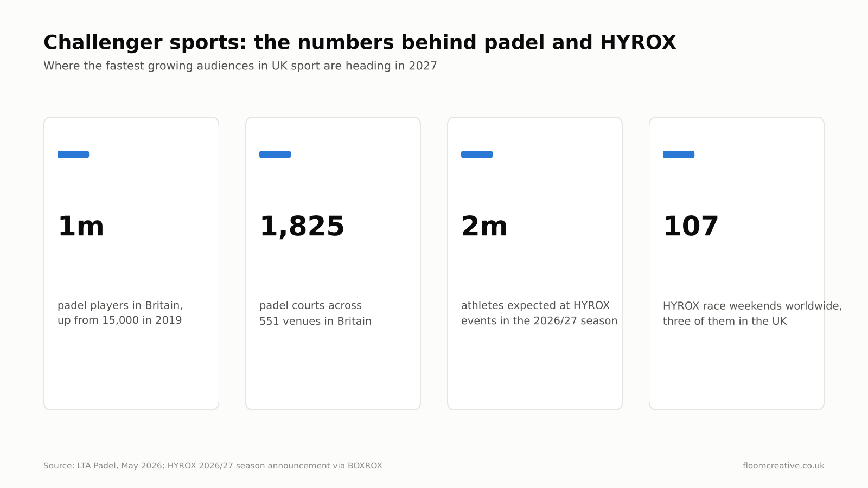868x488 pixels.
Task: Select text 'HYROX race weekends worldwide,'
Action: pos(752,306)
